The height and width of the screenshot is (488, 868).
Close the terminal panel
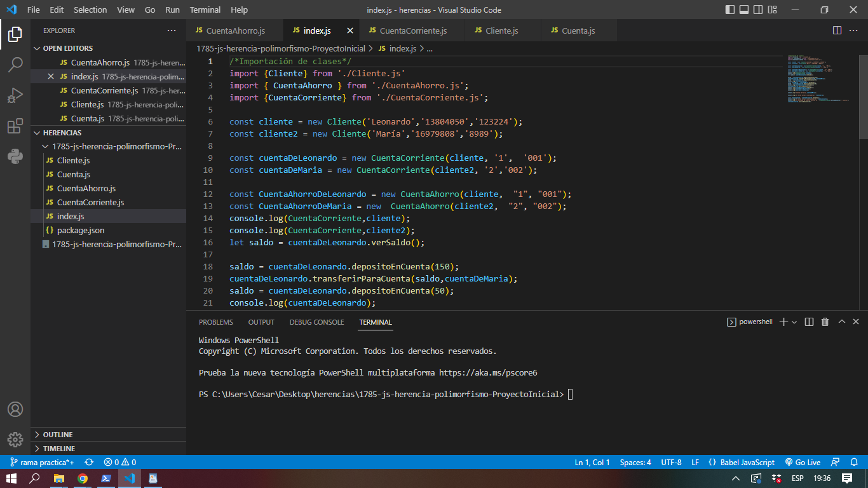[856, 322]
